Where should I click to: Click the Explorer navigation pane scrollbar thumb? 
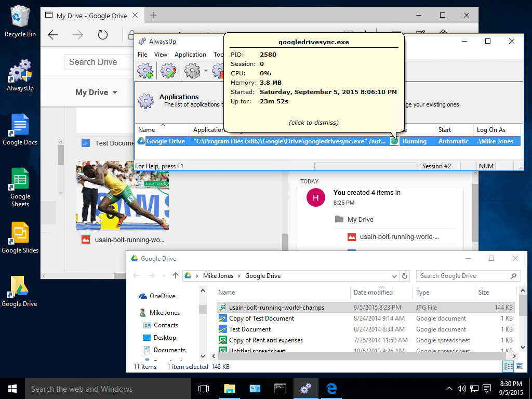point(203,309)
